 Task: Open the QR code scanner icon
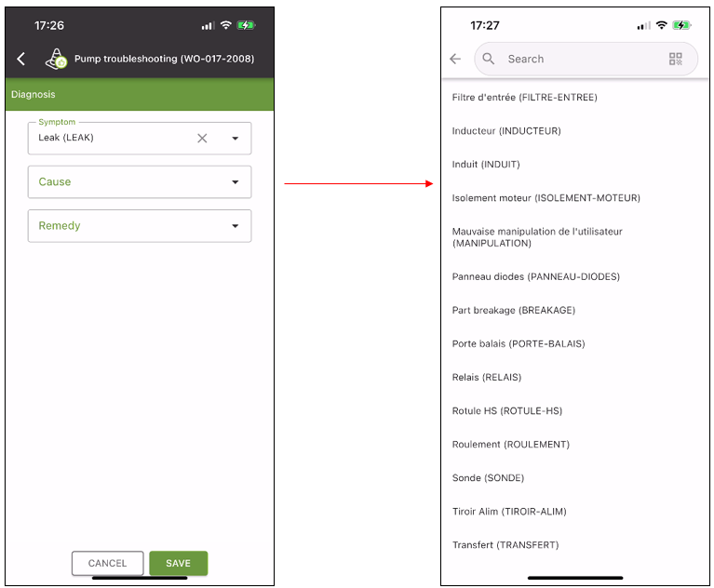click(x=675, y=59)
